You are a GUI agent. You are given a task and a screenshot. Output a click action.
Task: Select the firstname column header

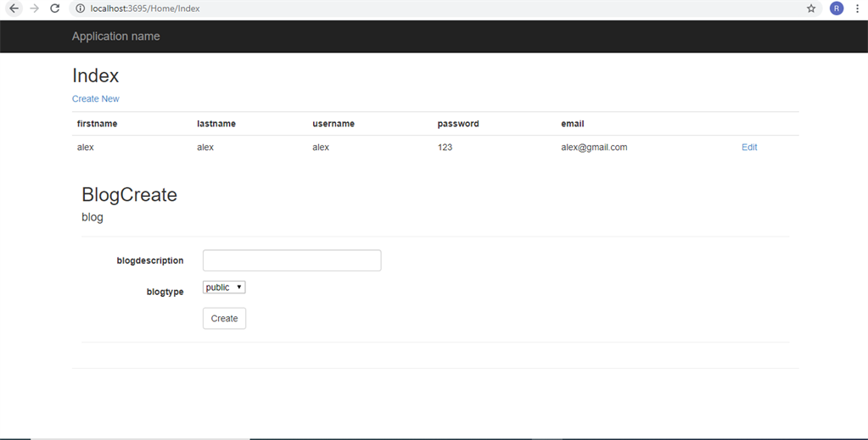(x=97, y=124)
